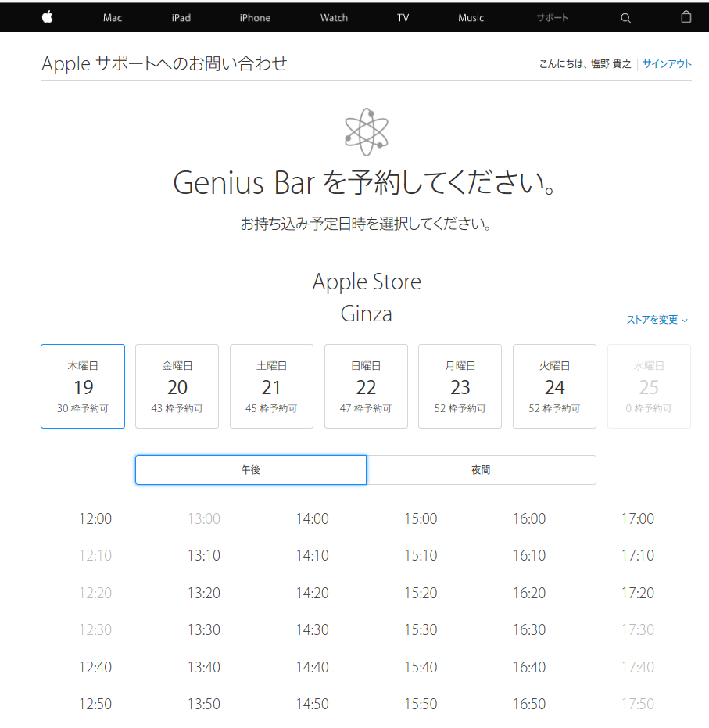Viewport: 709px width, 728px height.
Task: Switch to the 午後 tab
Action: tap(251, 470)
